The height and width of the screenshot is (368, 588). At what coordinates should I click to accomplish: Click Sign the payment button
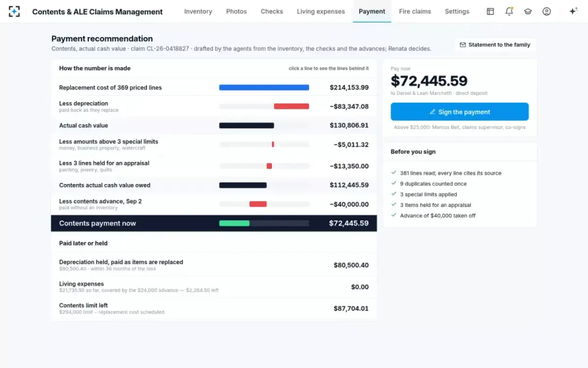[460, 112]
